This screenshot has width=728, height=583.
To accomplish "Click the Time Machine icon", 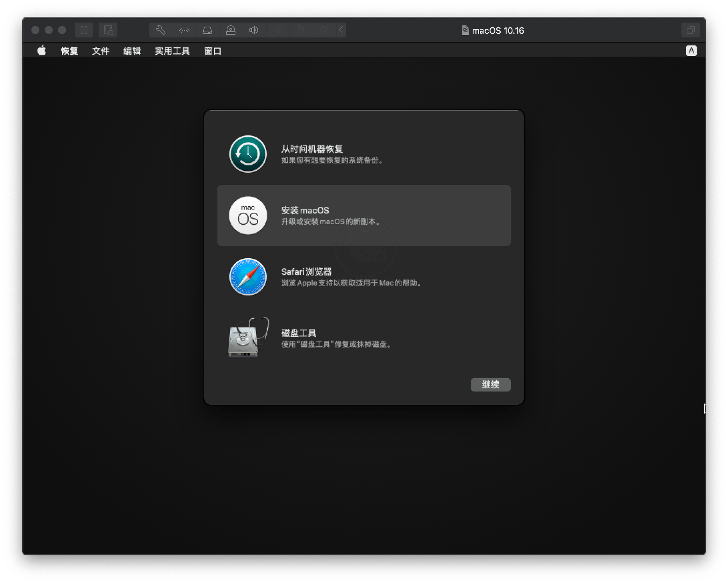I will (x=248, y=154).
